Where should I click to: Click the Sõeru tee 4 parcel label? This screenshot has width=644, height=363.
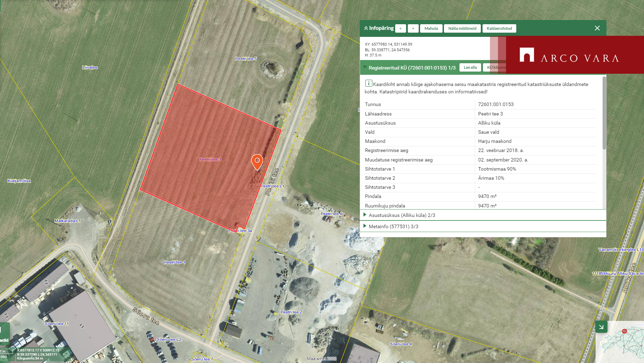coord(401,344)
